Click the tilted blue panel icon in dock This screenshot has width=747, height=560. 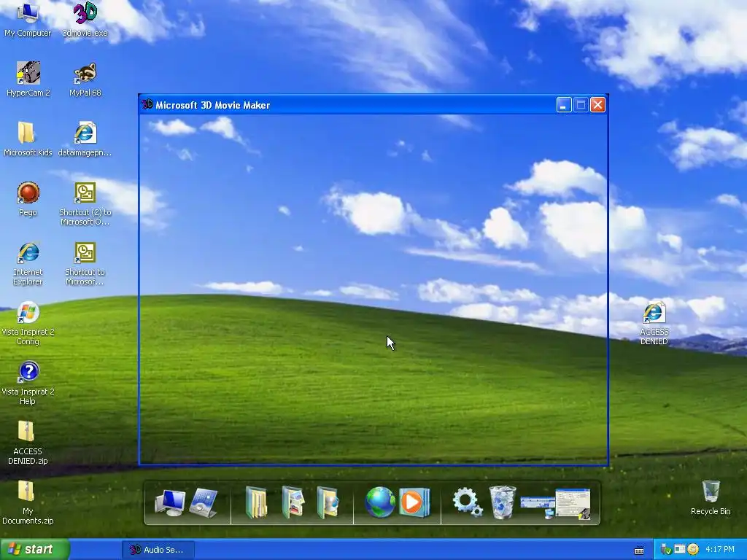[204, 503]
